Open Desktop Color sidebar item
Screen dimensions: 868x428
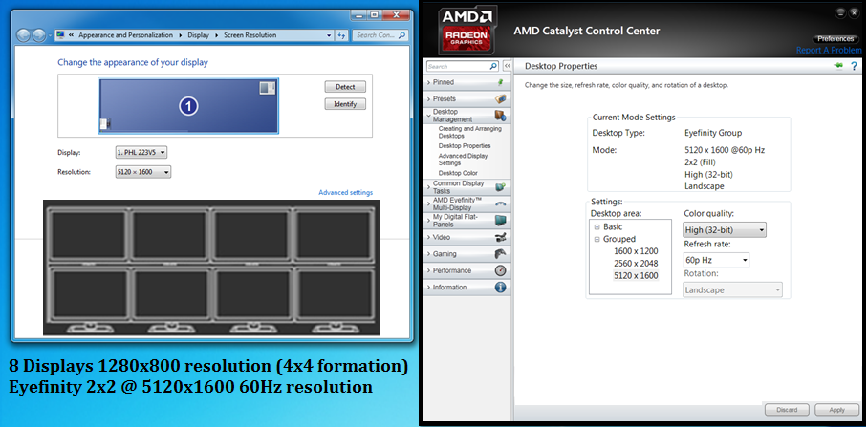click(458, 173)
